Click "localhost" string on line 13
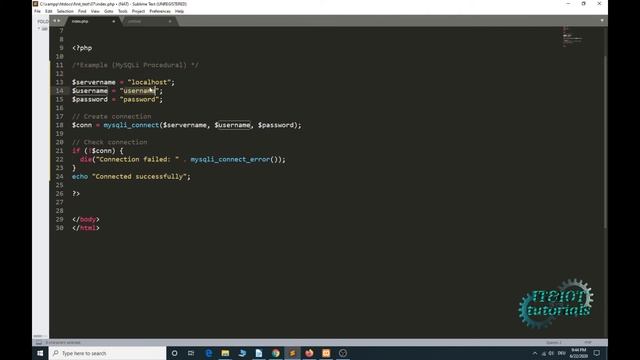The image size is (640, 360). 149,82
